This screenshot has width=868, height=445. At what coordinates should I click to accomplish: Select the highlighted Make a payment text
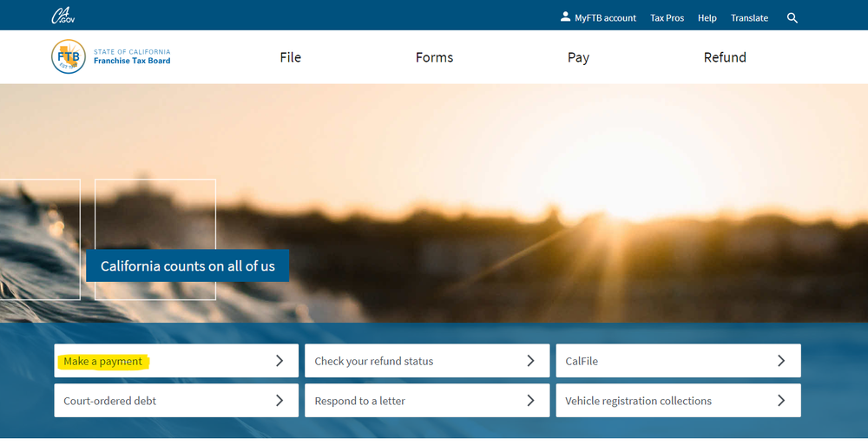coord(102,362)
